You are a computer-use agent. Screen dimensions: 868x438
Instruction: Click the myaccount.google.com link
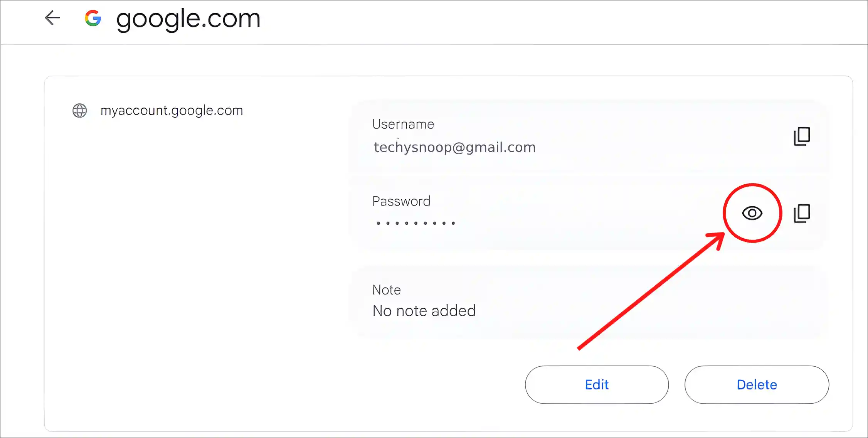point(172,110)
